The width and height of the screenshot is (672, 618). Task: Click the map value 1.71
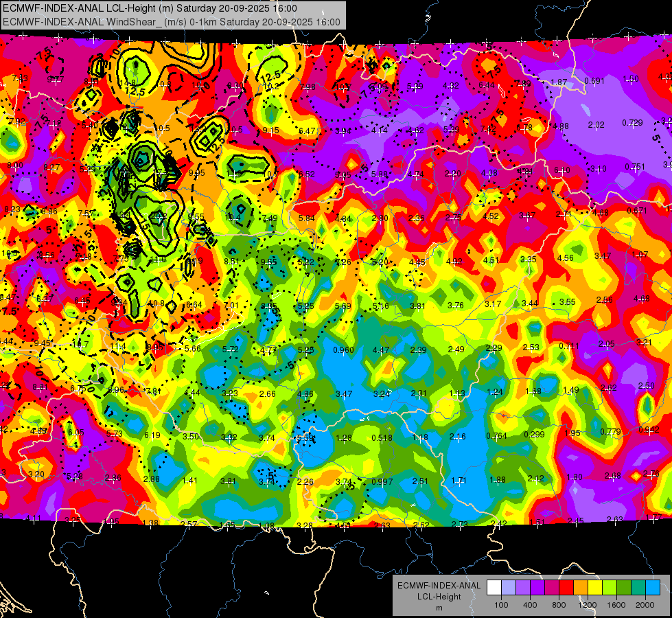coord(459,481)
